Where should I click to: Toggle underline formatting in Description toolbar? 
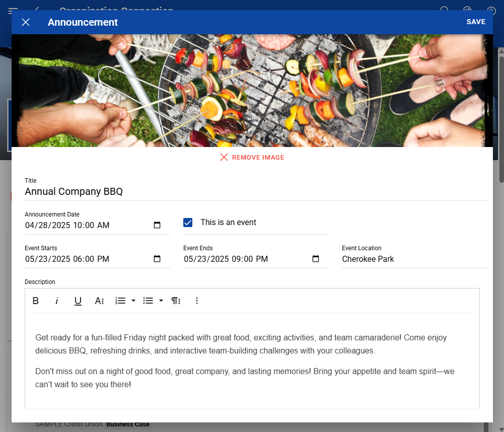78,301
